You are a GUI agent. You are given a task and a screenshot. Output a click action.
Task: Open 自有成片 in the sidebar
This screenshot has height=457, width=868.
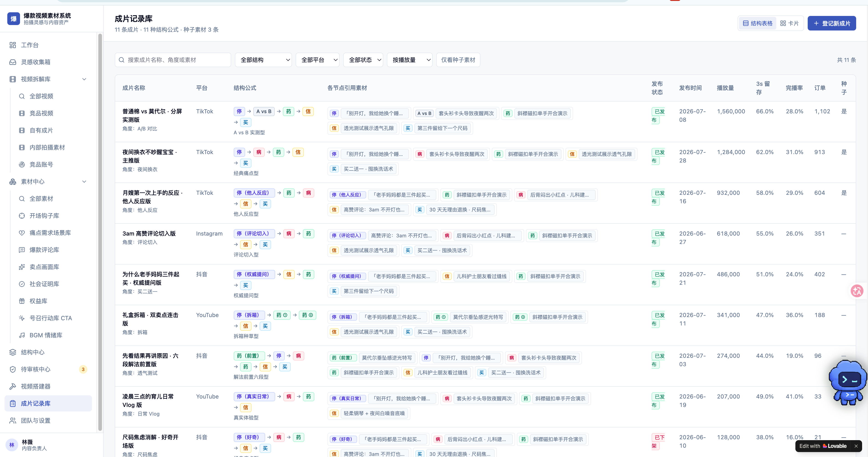click(x=41, y=130)
